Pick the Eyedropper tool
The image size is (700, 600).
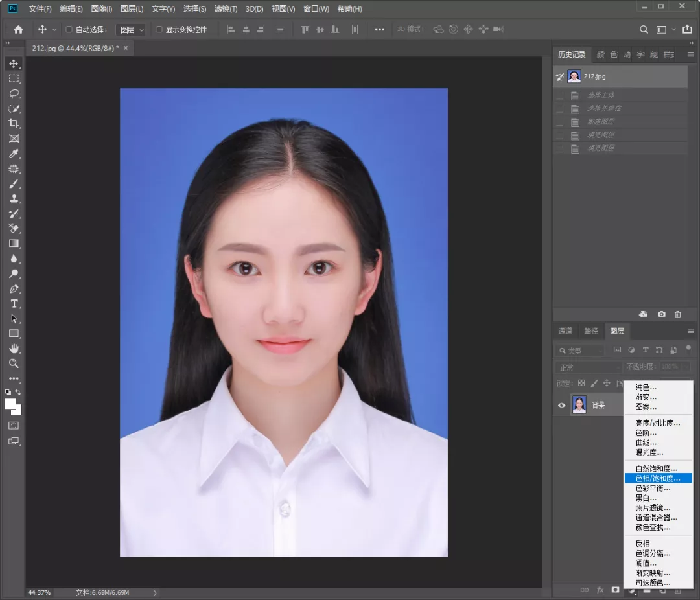click(x=14, y=154)
